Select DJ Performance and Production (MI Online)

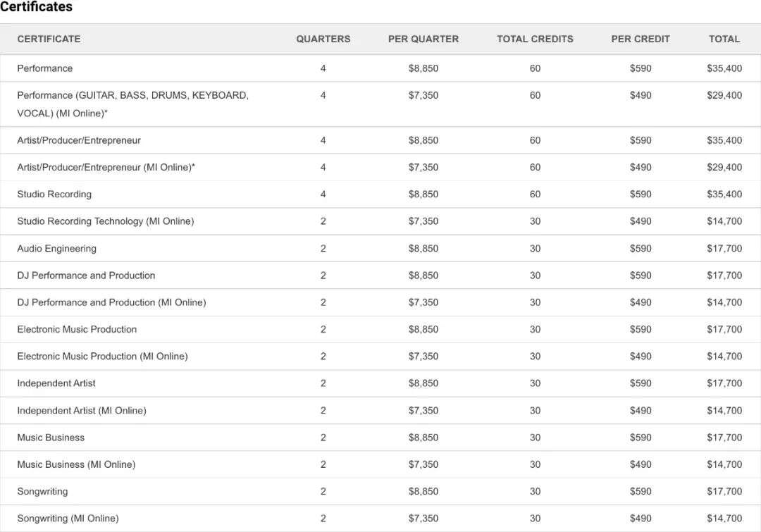111,302
